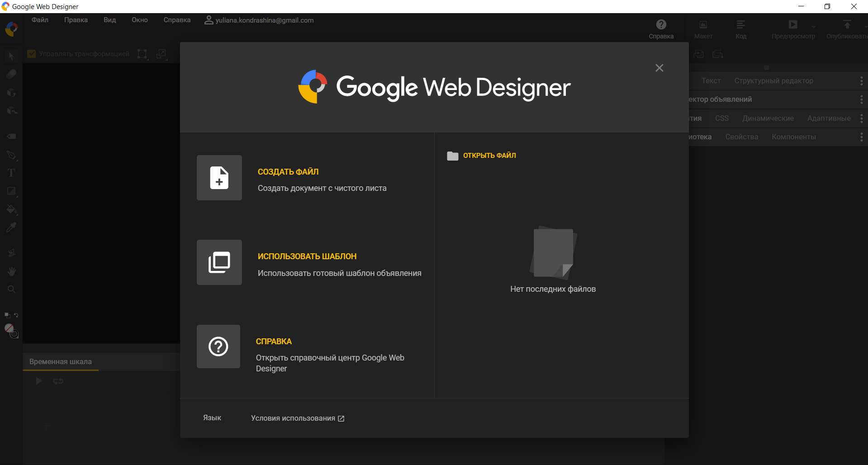Open the Справка menu in menu bar
868x465 pixels.
(177, 20)
